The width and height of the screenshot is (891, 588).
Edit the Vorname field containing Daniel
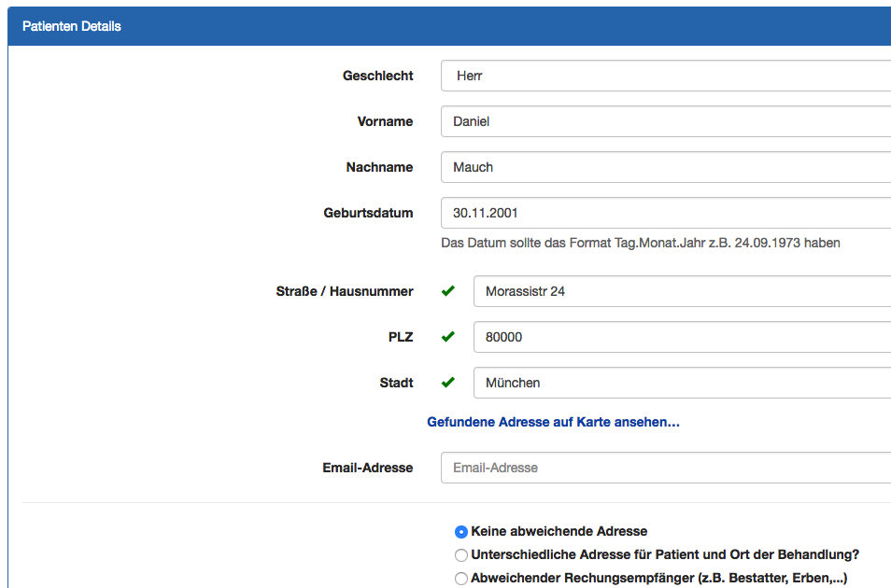pyautogui.click(x=666, y=121)
